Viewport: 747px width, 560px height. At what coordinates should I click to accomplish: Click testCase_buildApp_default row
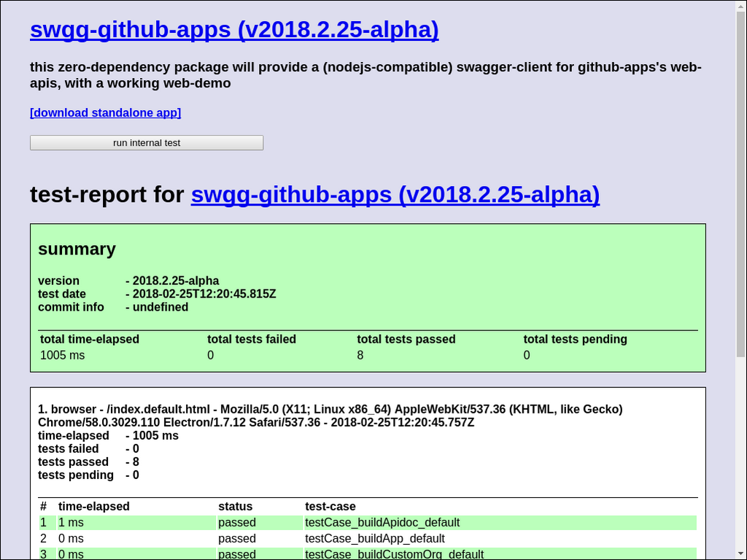[368, 539]
